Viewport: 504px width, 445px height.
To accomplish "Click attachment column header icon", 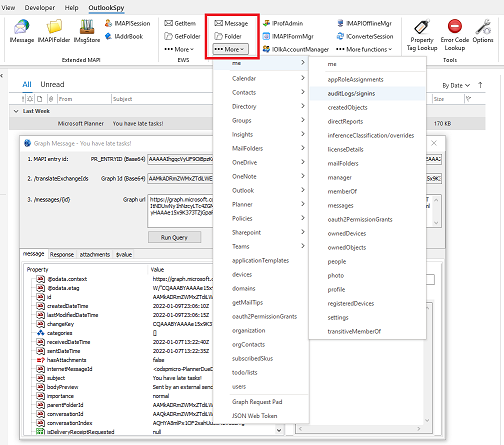I will [x=51, y=99].
